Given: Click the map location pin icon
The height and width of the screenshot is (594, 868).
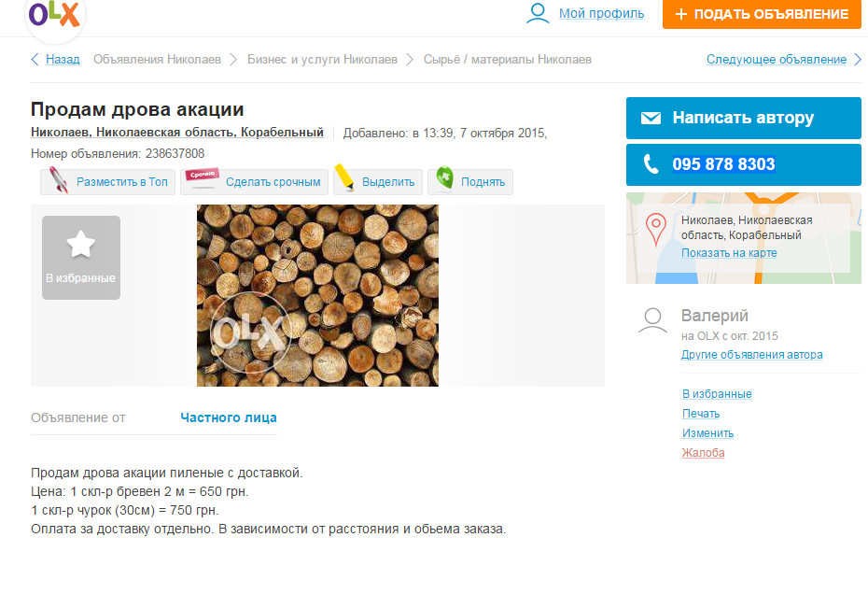Looking at the screenshot, I should [656, 227].
